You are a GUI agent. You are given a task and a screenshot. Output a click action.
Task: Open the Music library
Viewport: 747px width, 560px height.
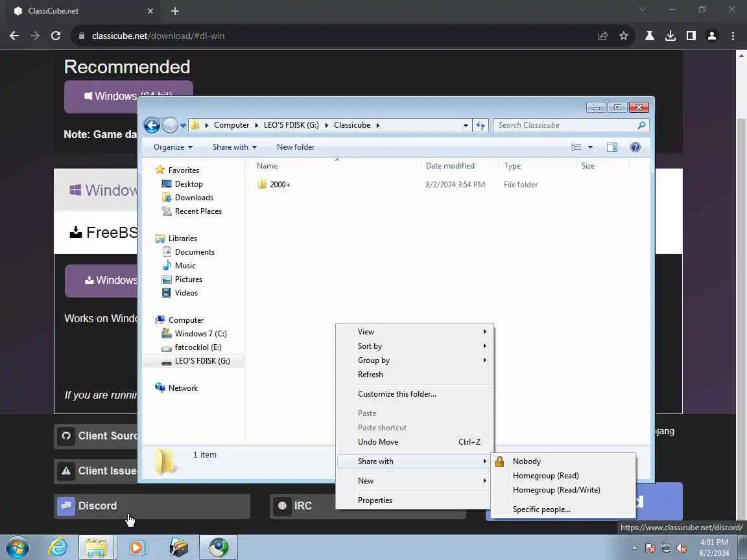[x=185, y=266]
